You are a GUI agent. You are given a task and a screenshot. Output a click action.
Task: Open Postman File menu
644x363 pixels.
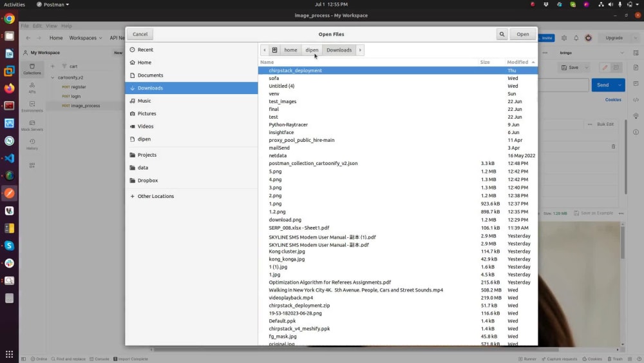[24, 26]
